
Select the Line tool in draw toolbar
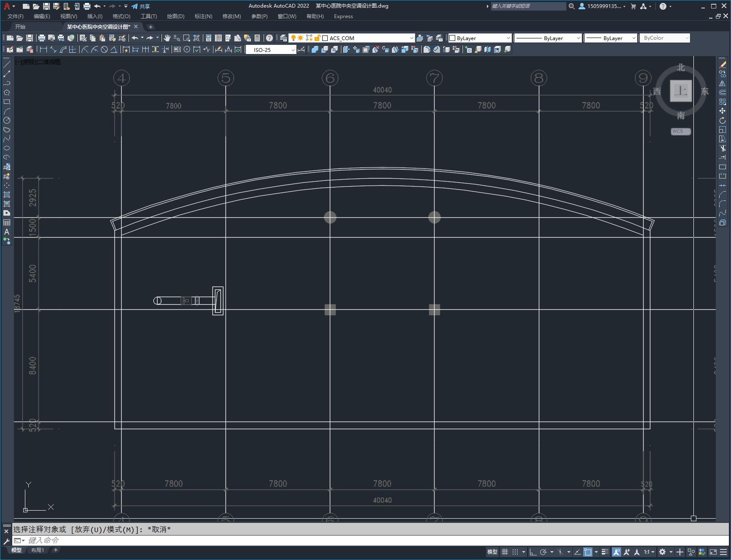coord(7,65)
